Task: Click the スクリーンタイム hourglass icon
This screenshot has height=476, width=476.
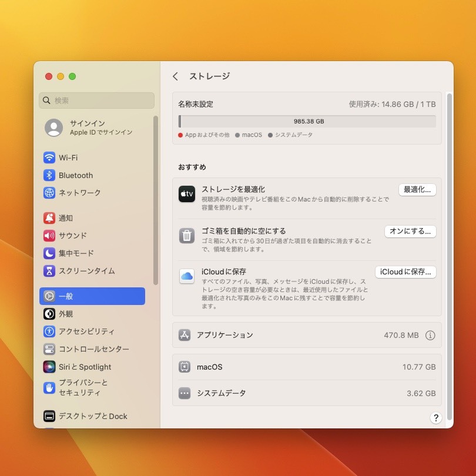Action: [49, 271]
